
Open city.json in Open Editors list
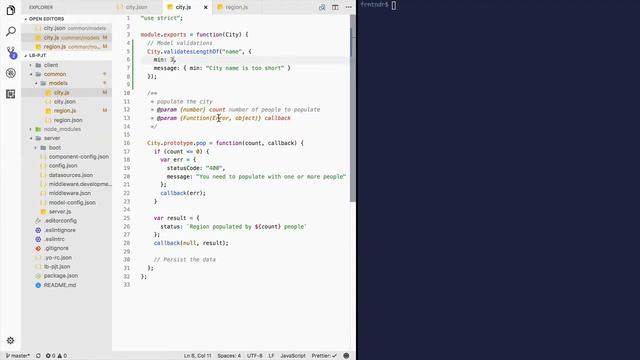(67, 28)
